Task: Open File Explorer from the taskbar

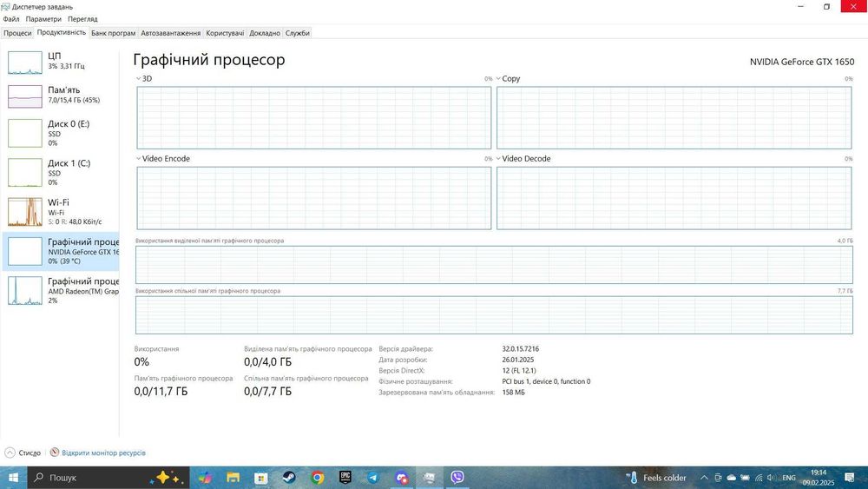Action: pos(233,478)
